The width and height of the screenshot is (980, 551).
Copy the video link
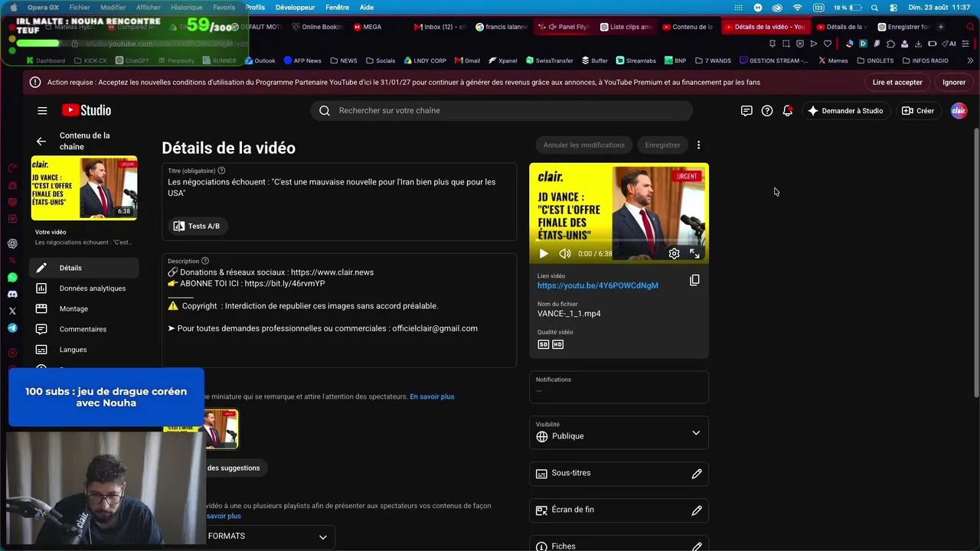694,280
